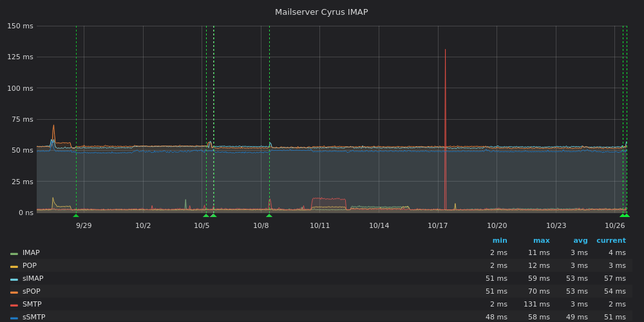Viewport: 644px width, 322px height.
Task: Click the sSMTP blue color swatch
Action: coord(14,318)
